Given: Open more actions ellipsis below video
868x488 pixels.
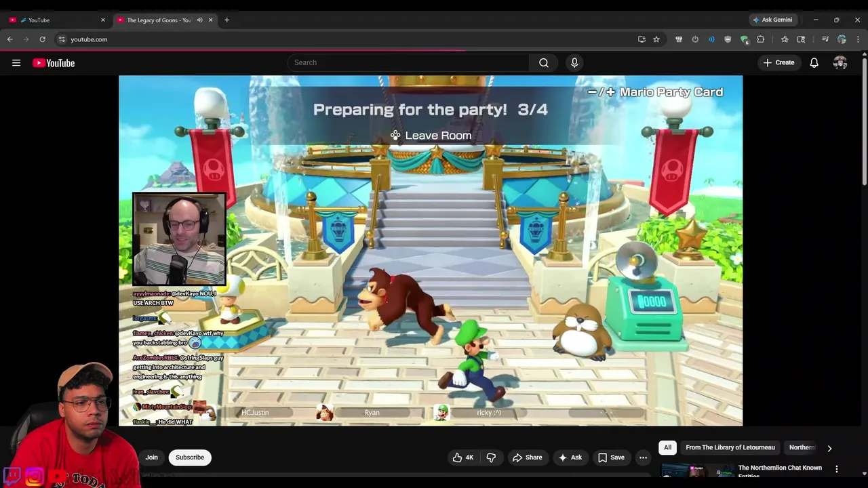Looking at the screenshot, I should tap(643, 457).
